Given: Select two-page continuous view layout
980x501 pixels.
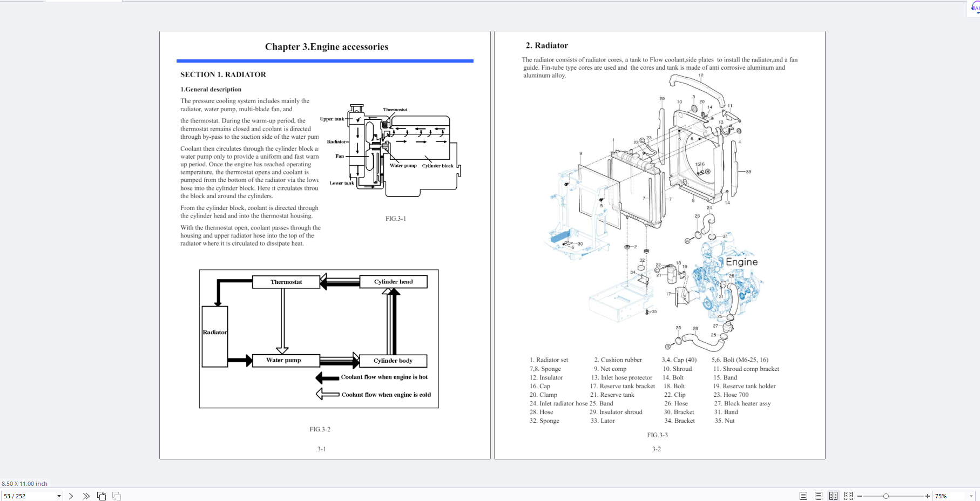Looking at the screenshot, I should [849, 496].
